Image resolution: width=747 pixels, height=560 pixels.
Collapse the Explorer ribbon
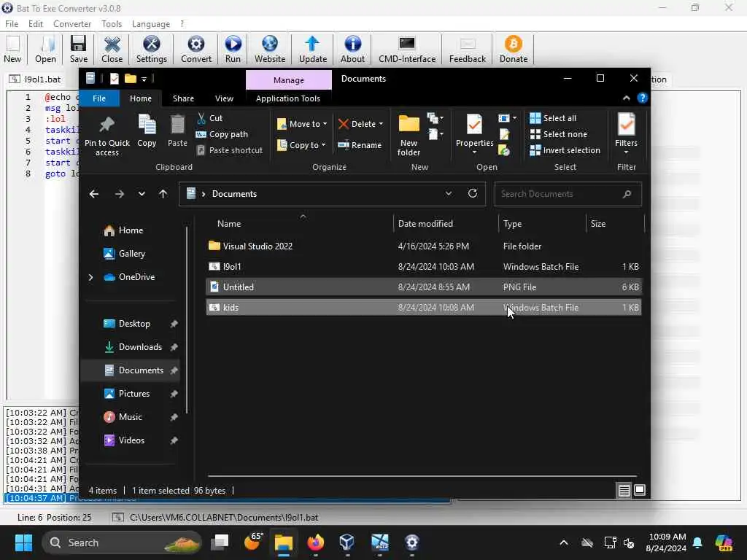627,98
